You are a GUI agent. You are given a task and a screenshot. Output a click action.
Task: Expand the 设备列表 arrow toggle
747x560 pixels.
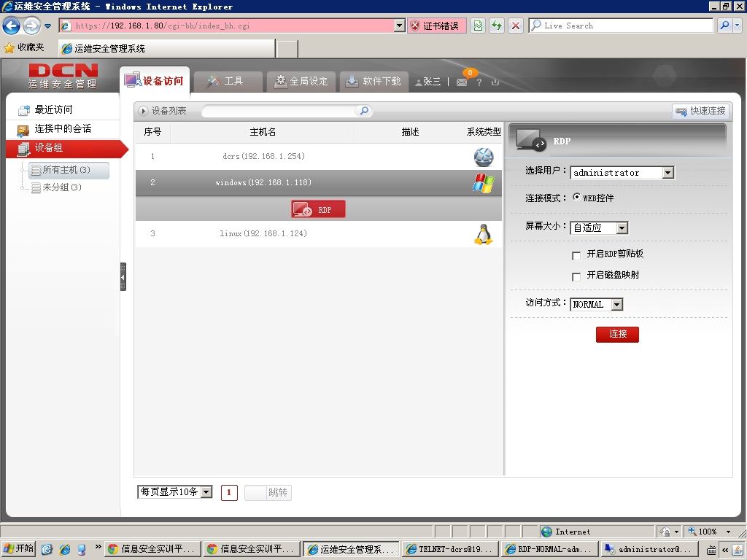coord(143,111)
